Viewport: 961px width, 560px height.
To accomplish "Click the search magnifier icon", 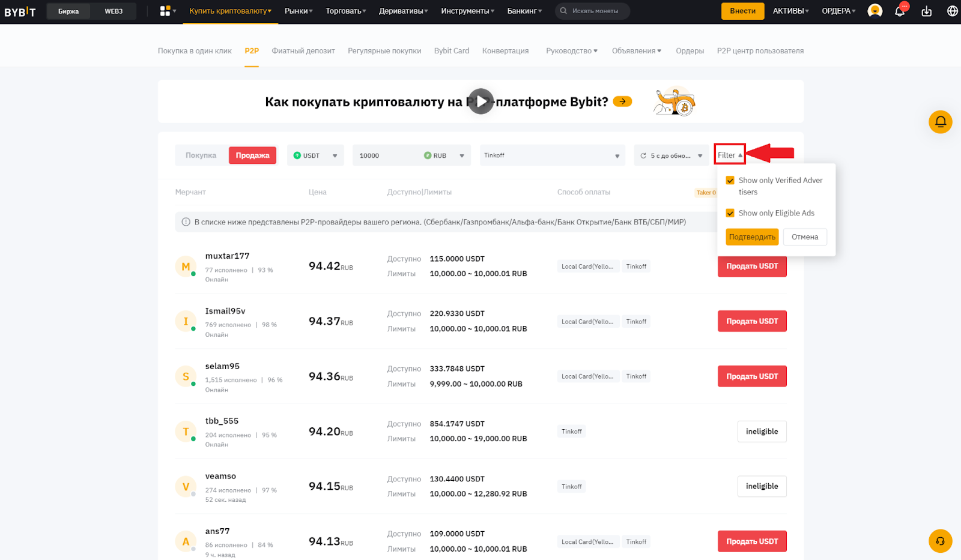I will point(563,11).
